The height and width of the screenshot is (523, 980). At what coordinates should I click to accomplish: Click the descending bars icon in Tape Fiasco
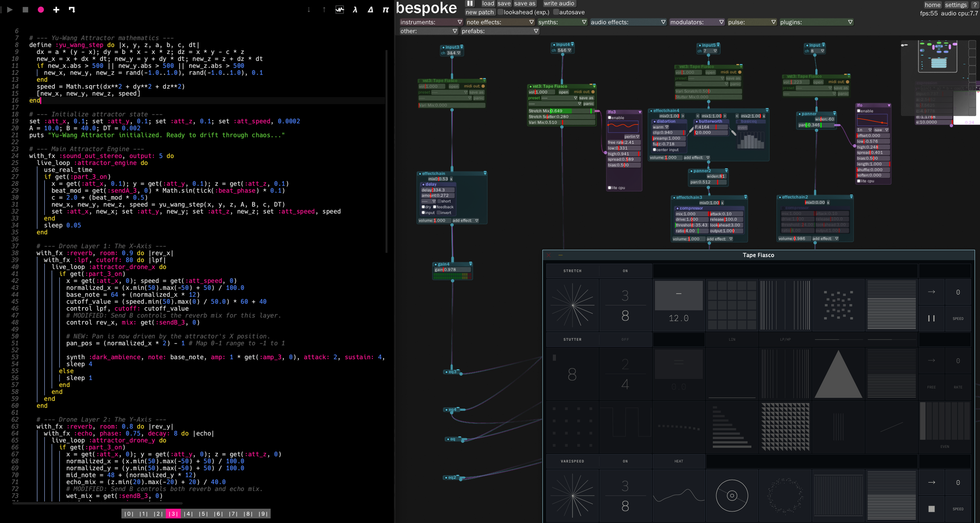point(732,427)
